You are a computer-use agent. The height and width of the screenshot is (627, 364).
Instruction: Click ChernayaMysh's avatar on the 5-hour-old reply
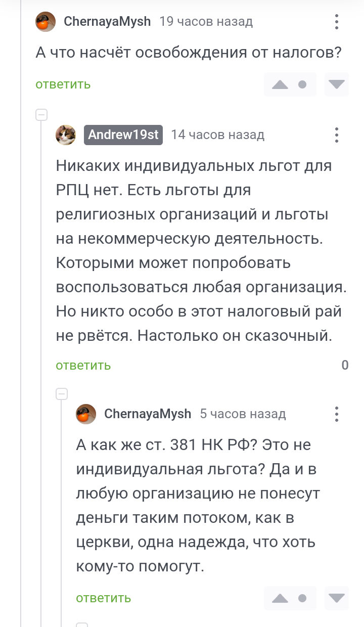click(86, 414)
